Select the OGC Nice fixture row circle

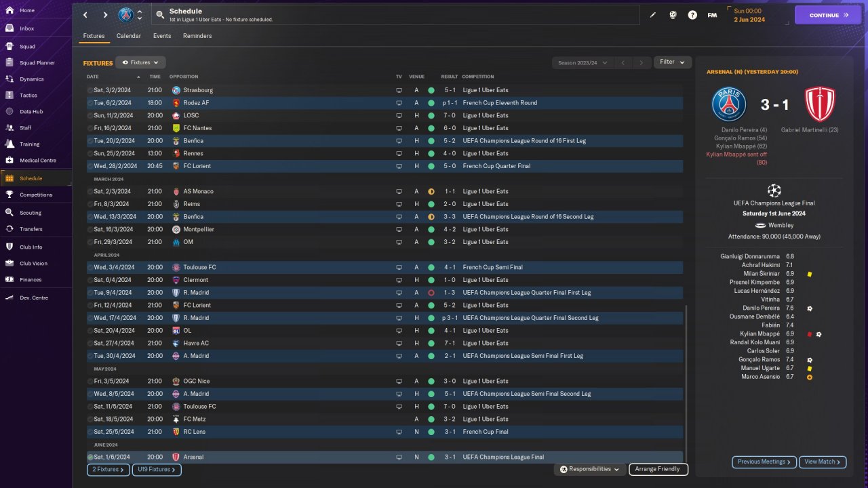pyautogui.click(x=90, y=381)
